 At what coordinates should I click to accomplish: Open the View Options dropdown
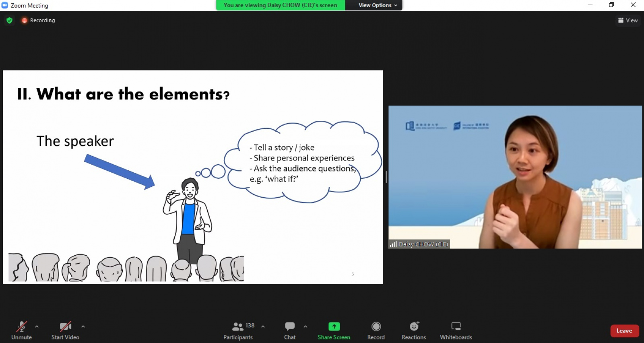378,5
